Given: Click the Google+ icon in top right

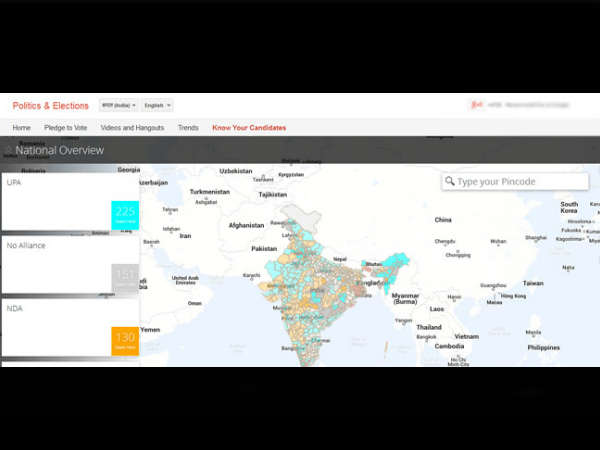Looking at the screenshot, I should (x=477, y=105).
